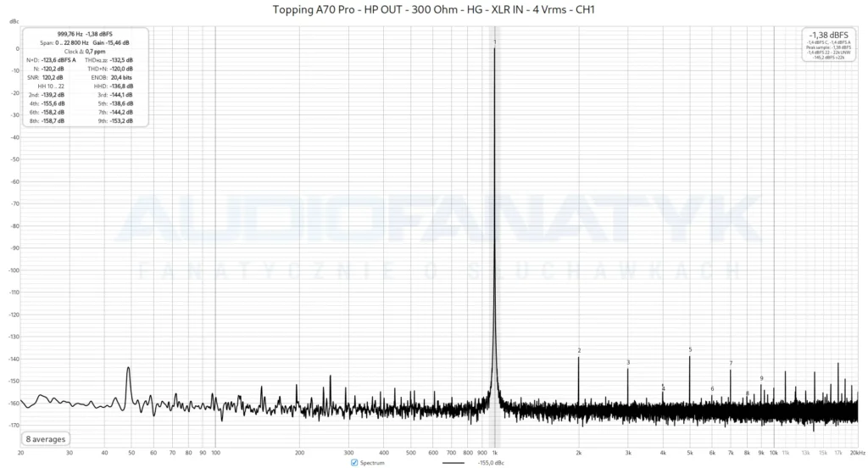Click the '9th: -153,2 dB' harmonic value

115,120
